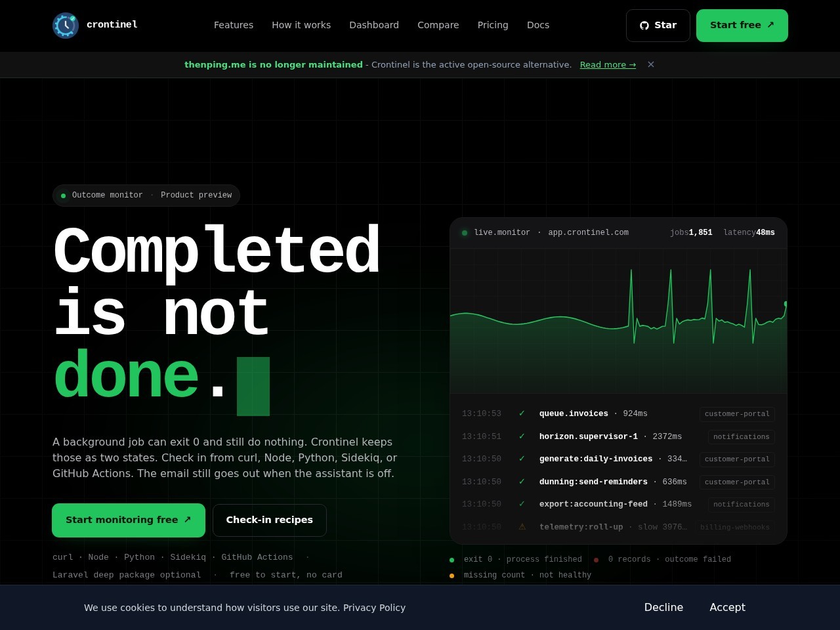Click the latency 48ms readout

click(x=749, y=232)
